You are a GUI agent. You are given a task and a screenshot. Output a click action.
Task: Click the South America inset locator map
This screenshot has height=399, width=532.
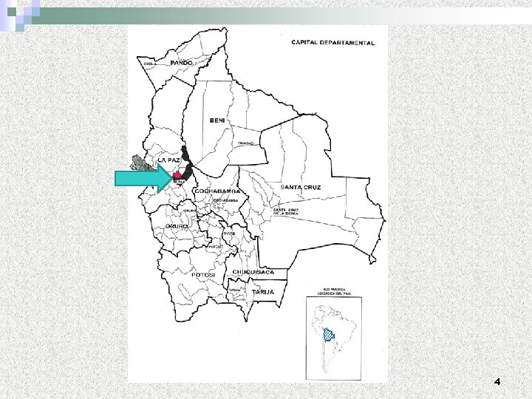pos(334,338)
